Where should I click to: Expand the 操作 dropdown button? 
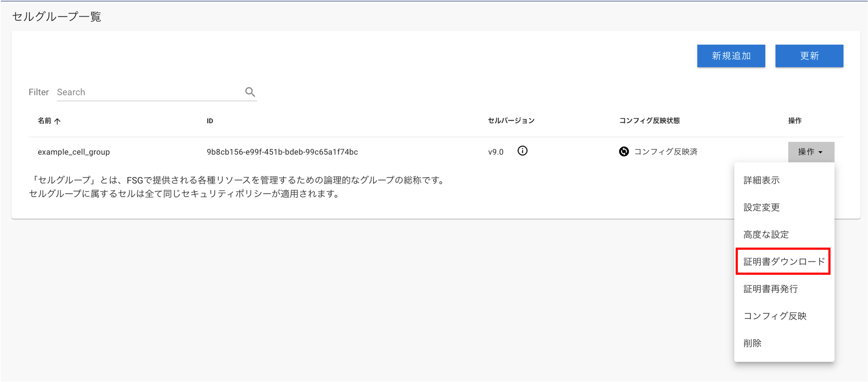pyautogui.click(x=811, y=152)
